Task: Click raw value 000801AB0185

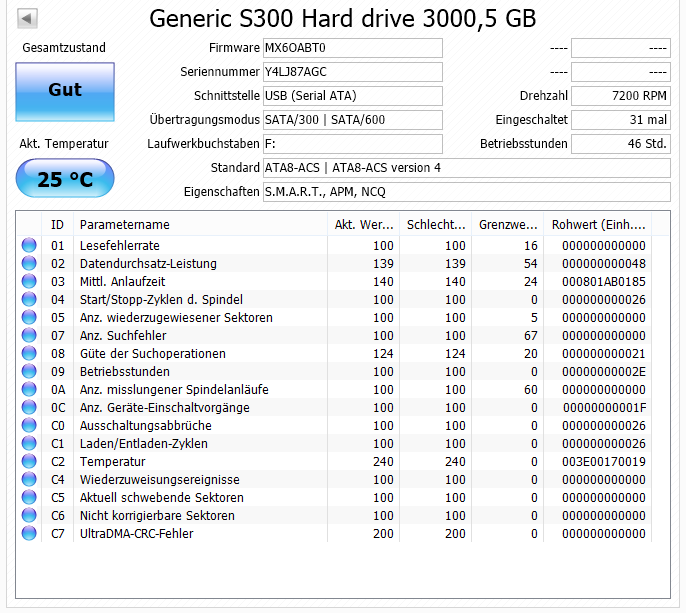Action: coord(604,281)
